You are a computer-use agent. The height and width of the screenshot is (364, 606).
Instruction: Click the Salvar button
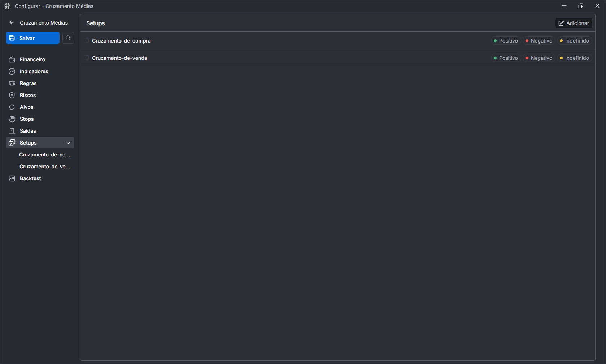(x=32, y=38)
